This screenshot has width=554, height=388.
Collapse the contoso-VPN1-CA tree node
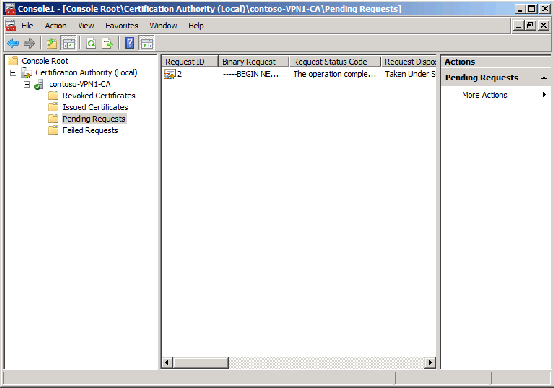tap(27, 84)
